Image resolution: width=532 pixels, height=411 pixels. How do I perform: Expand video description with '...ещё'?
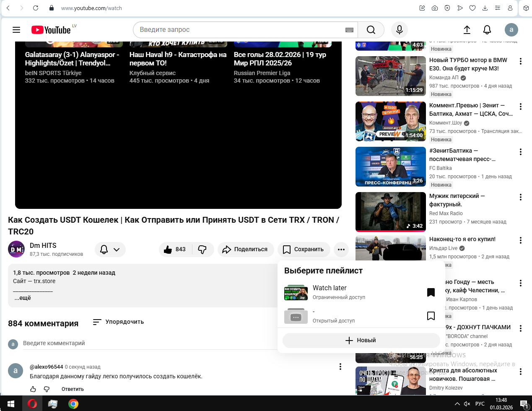[22, 298]
